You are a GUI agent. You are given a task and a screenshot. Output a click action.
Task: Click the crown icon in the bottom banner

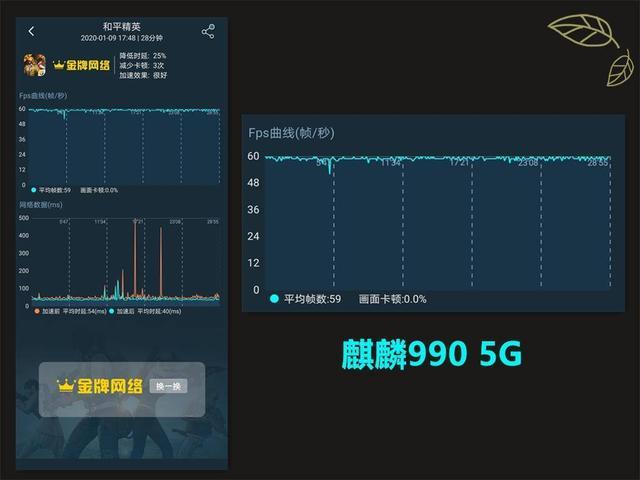pos(66,386)
